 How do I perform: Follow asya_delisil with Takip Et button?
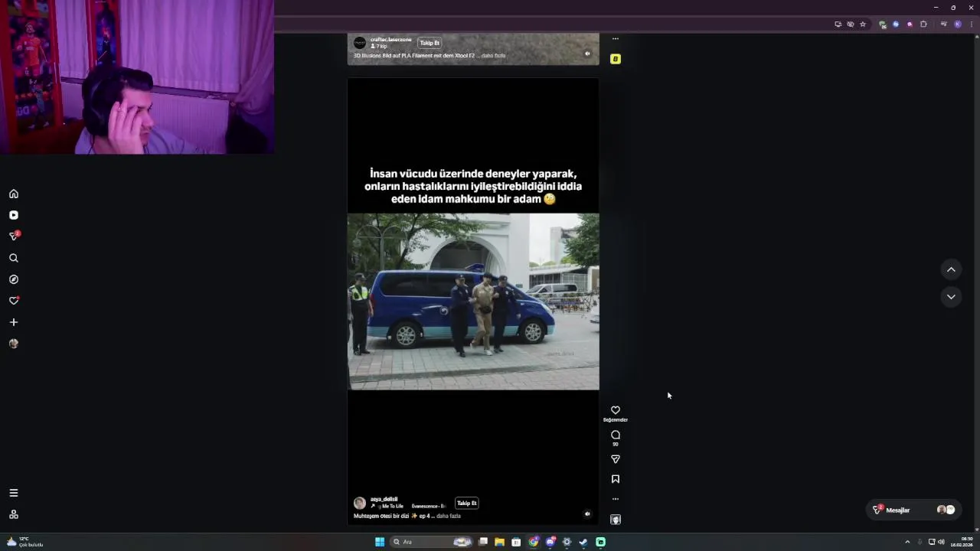tap(466, 503)
